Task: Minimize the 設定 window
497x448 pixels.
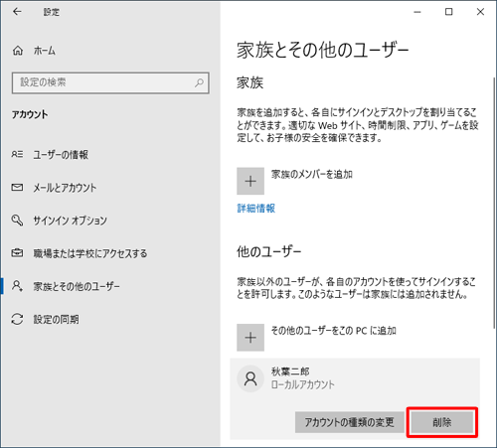Action: [417, 12]
